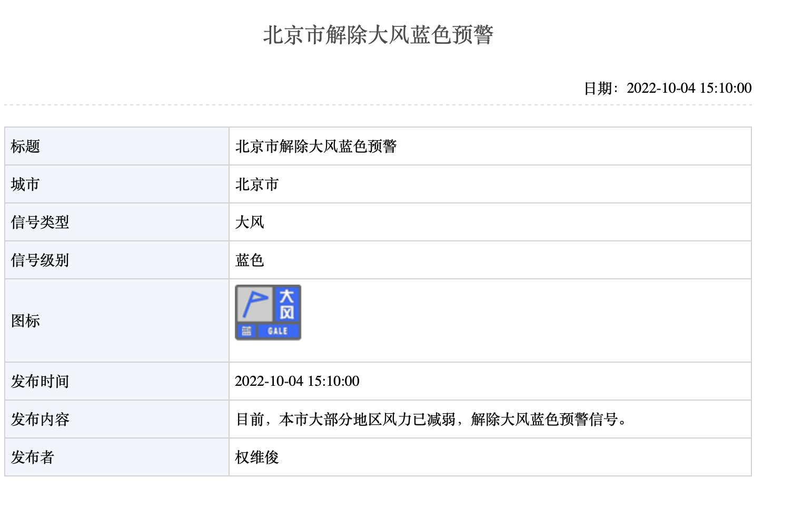Click the content text 目前，本市大部分地区风力已减弱
The height and width of the screenshot is (506, 812).
tap(345, 420)
